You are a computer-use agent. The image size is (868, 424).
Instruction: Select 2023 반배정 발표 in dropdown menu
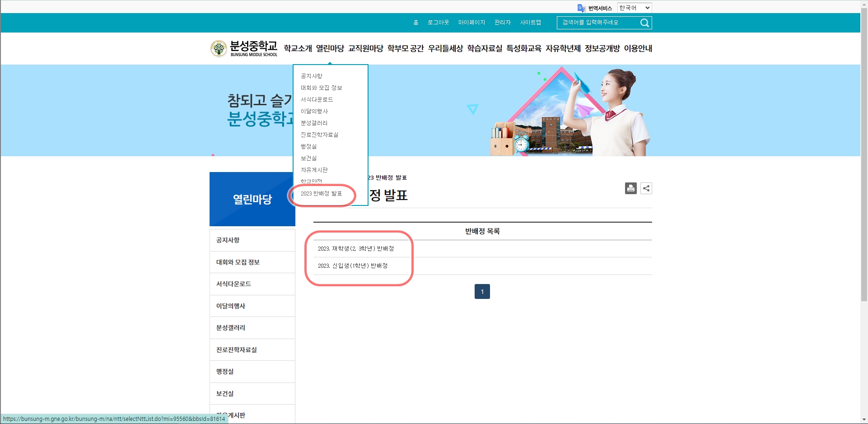coord(321,194)
